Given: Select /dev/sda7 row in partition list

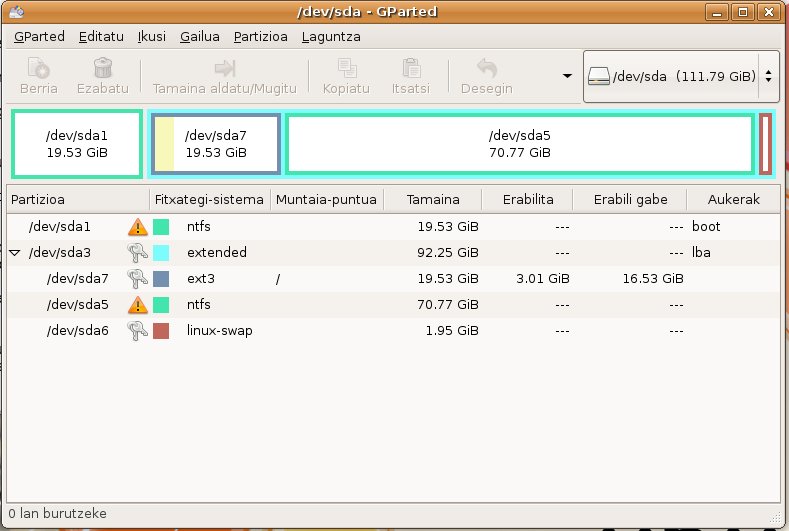Looking at the screenshot, I should 393,279.
